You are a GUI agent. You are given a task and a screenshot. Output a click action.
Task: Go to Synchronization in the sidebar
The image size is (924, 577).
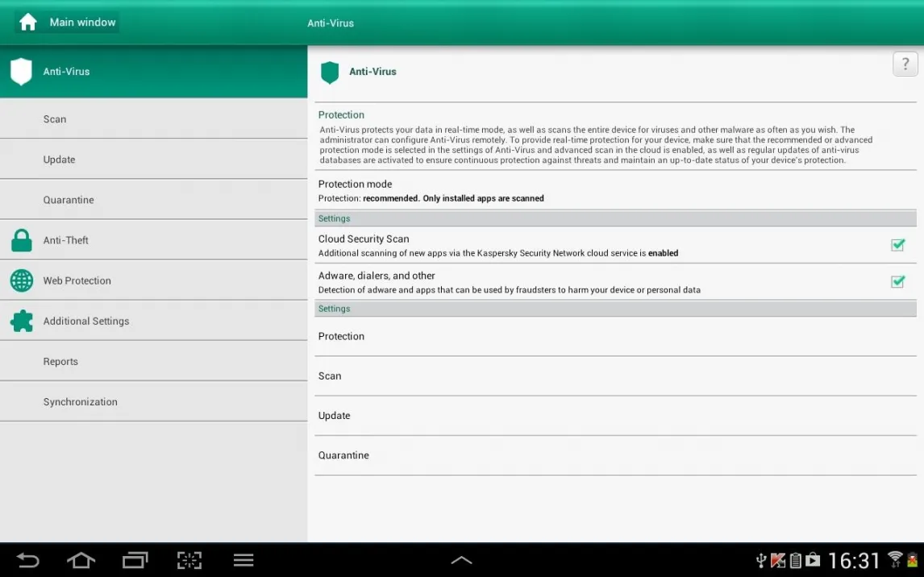point(80,402)
